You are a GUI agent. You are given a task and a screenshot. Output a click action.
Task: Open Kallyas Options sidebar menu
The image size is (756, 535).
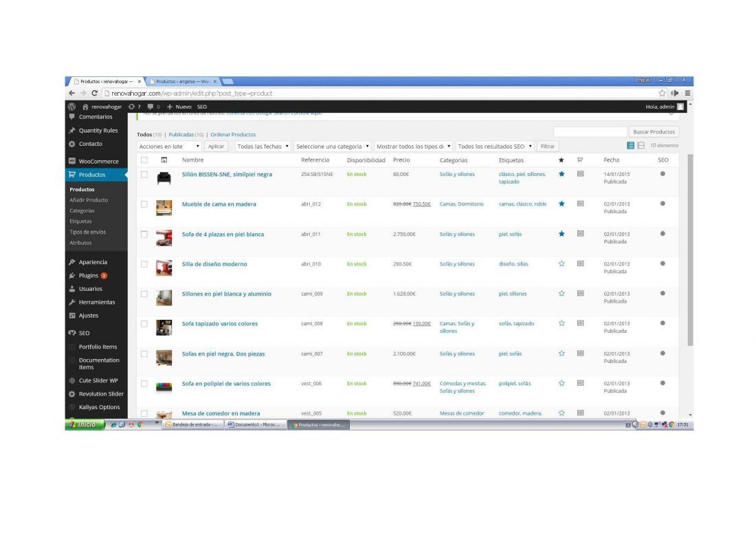[x=96, y=407]
